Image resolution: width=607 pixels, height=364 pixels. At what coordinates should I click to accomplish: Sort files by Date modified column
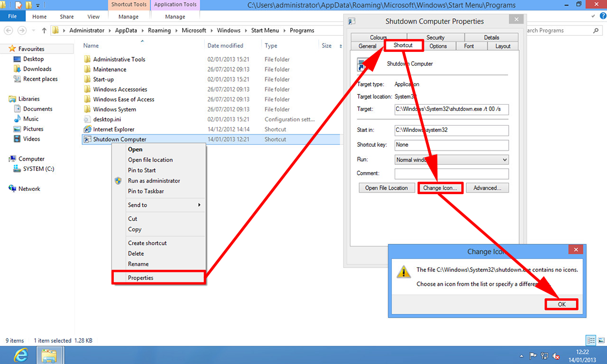(225, 46)
